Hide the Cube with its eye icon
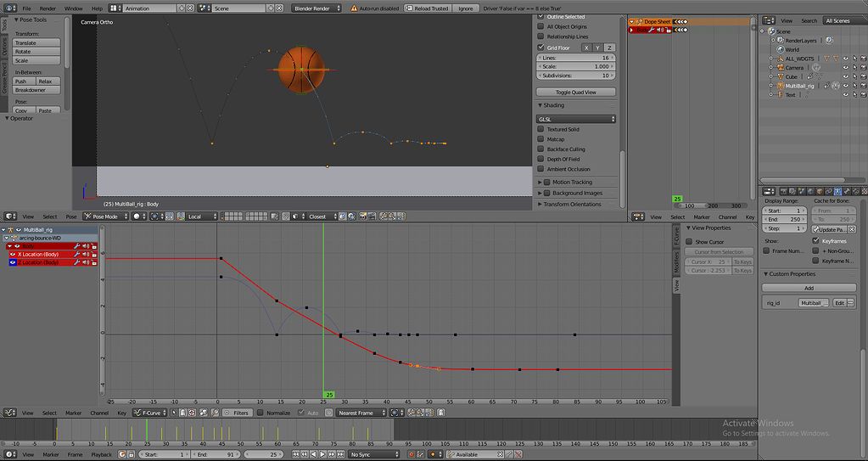This screenshot has height=461, width=868. point(845,76)
